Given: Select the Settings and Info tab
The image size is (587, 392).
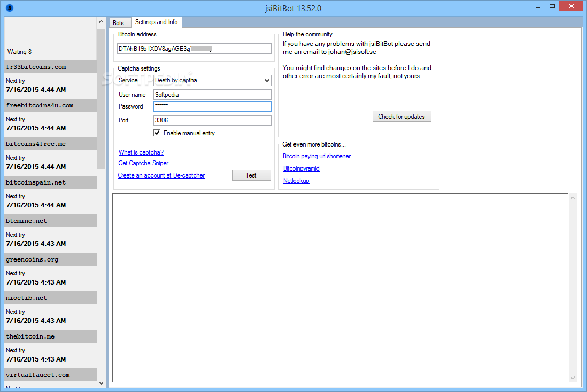Looking at the screenshot, I should (157, 22).
